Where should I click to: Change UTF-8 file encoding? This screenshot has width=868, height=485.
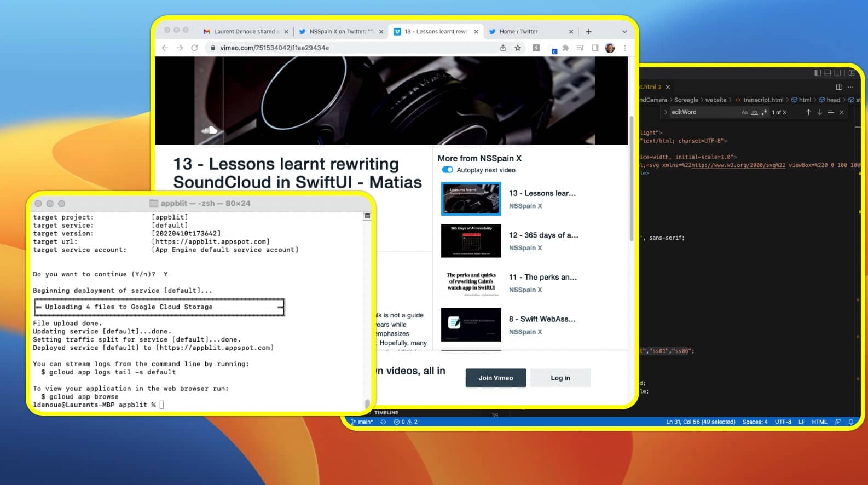click(x=783, y=422)
